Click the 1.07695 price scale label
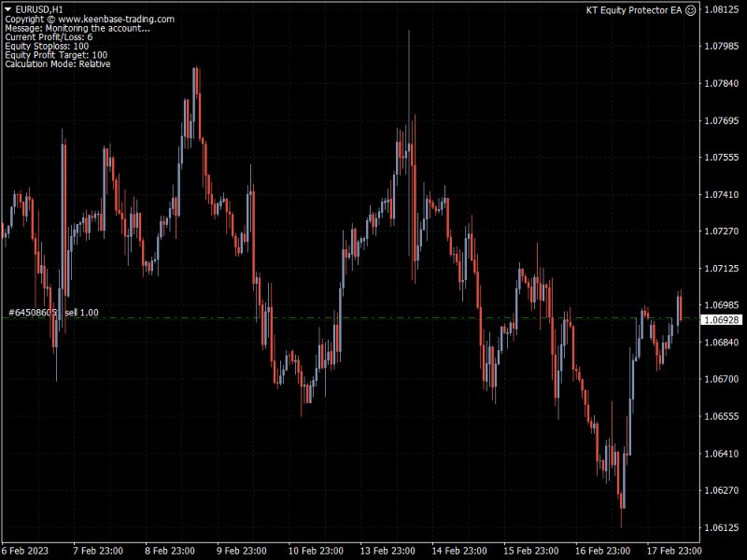 (x=721, y=120)
